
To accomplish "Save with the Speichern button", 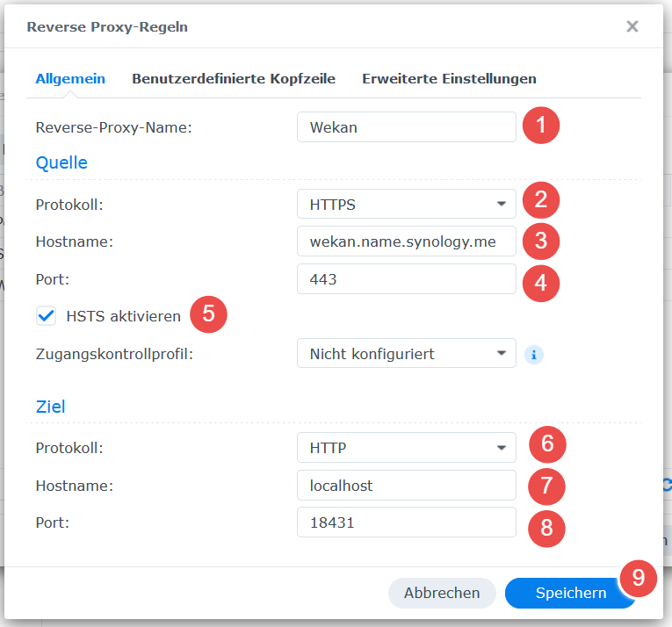I will pyautogui.click(x=571, y=593).
